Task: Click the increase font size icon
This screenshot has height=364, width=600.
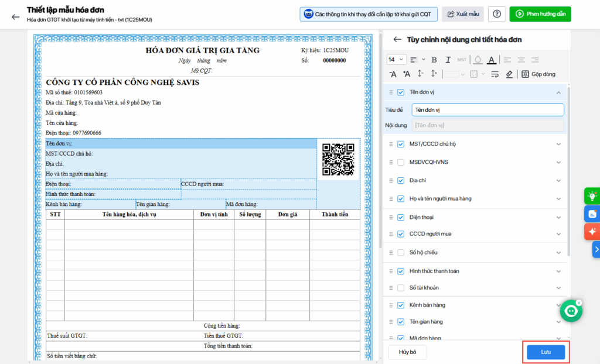Action: coord(407,74)
